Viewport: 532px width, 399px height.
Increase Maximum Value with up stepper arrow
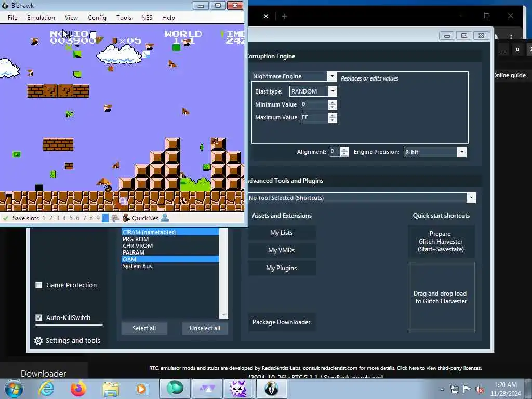click(332, 115)
